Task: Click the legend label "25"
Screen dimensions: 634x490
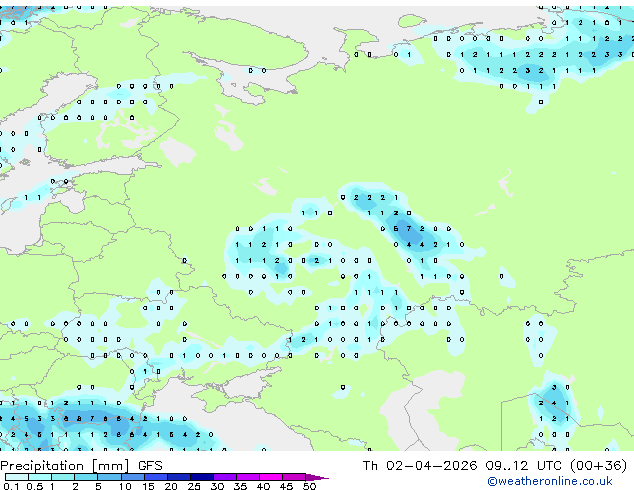Action: click(194, 486)
